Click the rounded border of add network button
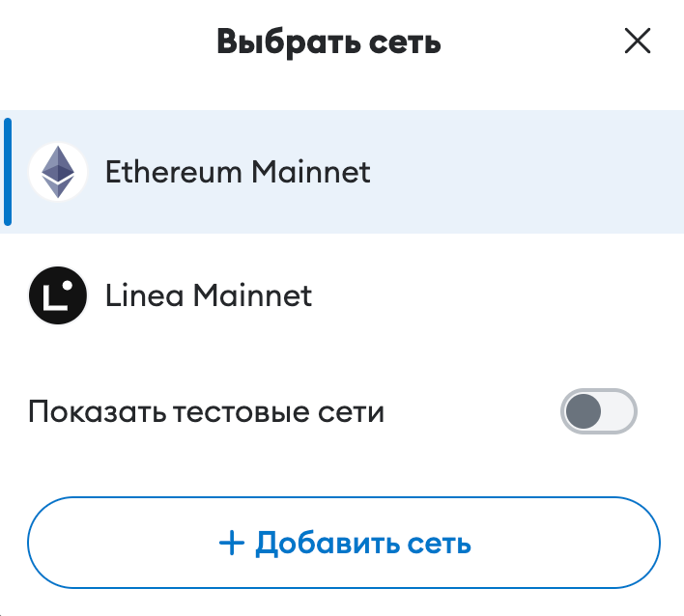Screen dimensions: 684x616 point(343,499)
